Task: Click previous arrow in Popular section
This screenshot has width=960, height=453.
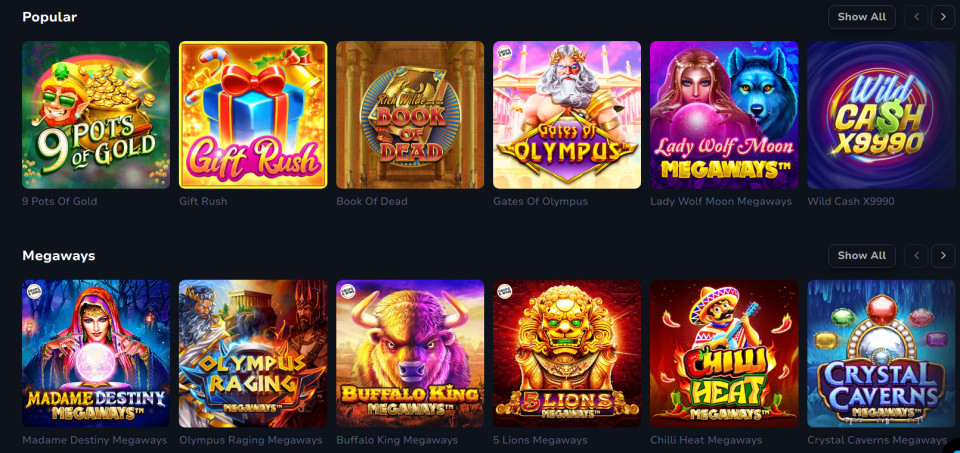Action: coord(916,17)
